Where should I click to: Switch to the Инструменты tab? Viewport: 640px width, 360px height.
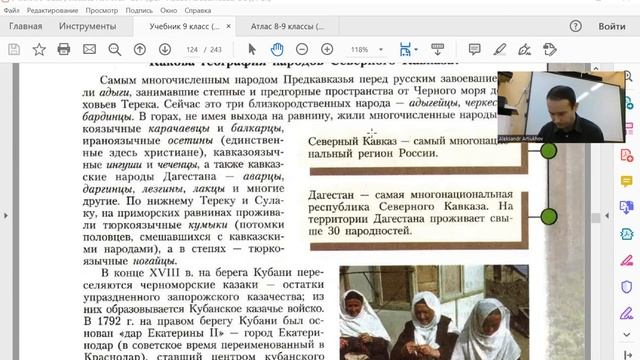[87, 26]
